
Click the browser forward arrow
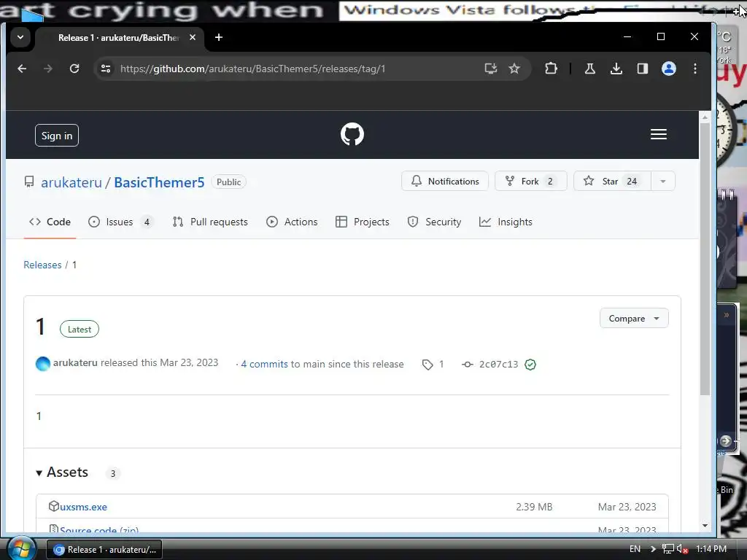48,69
